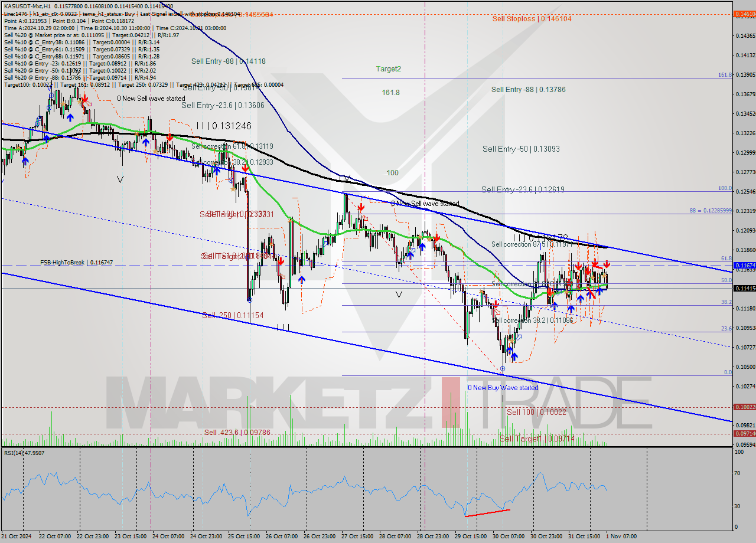Select the 'Sell Entry -88 | 0.14118' label

point(228,61)
